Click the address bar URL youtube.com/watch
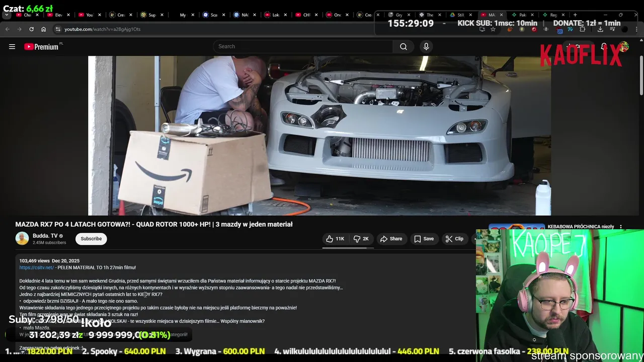The width and height of the screenshot is (644, 362). tap(102, 29)
